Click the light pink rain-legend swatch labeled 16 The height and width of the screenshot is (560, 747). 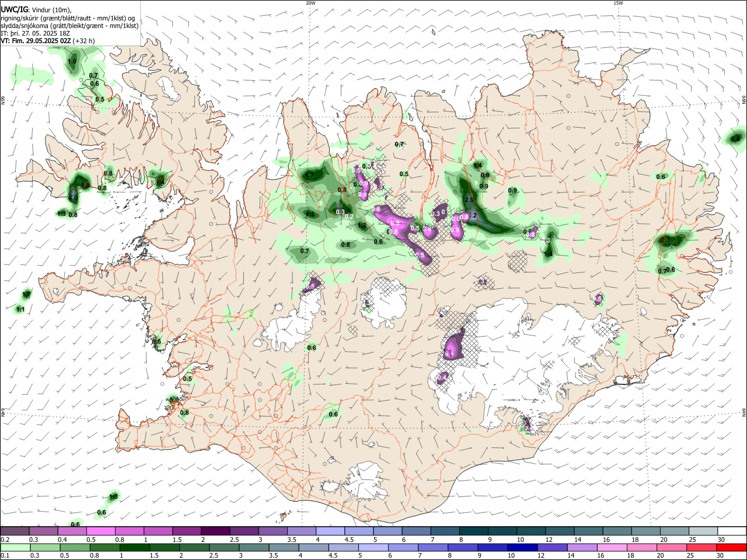pyautogui.click(x=611, y=547)
